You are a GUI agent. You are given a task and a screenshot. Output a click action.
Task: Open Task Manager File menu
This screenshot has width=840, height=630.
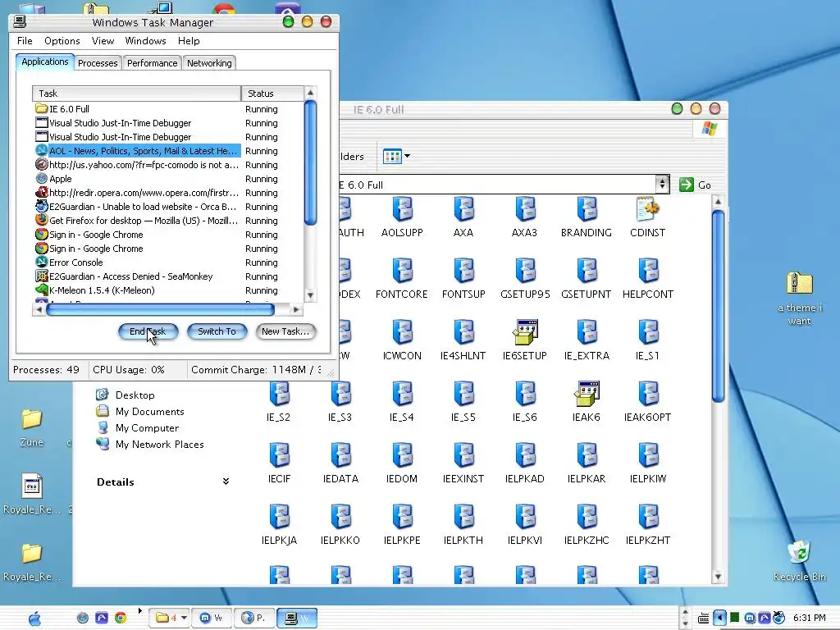point(25,41)
